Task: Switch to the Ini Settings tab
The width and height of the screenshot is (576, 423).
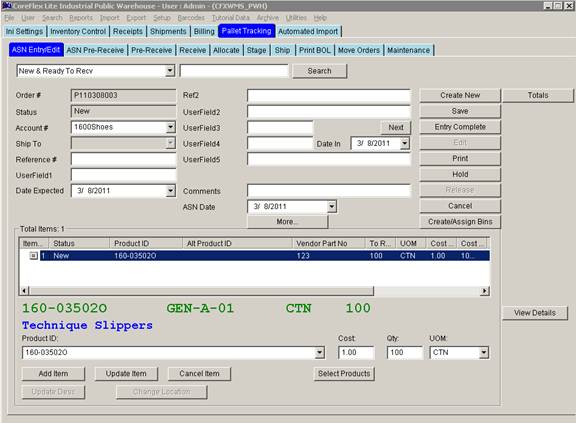Action: [24, 32]
